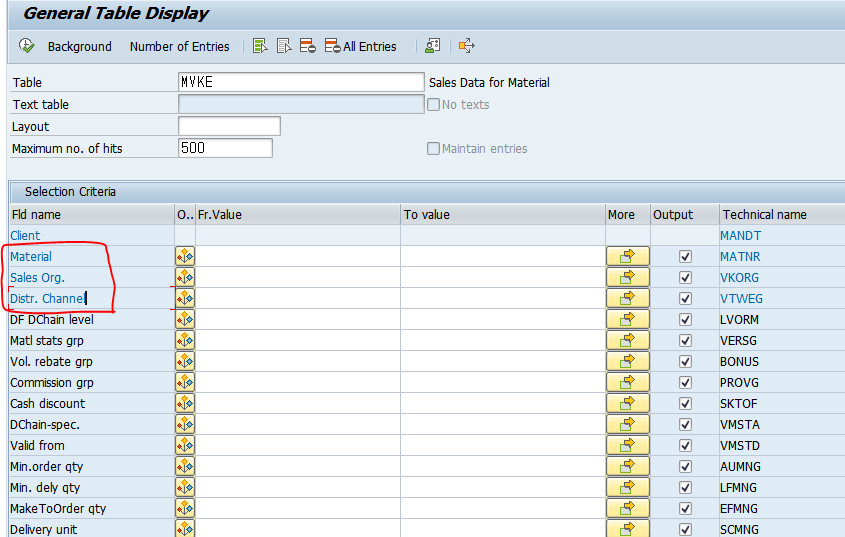Image resolution: width=845 pixels, height=537 pixels.
Task: Uncheck Output checkbox for VTWEG
Action: 685,299
